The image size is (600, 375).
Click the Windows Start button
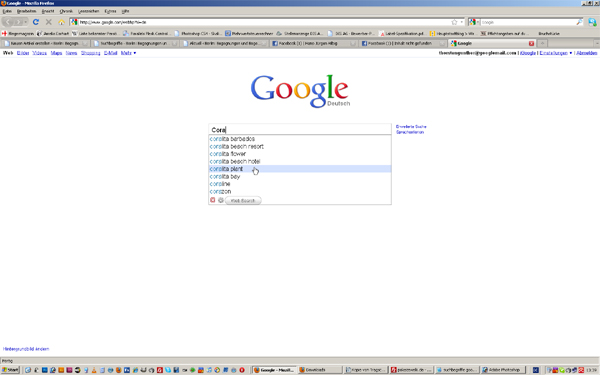[10, 370]
